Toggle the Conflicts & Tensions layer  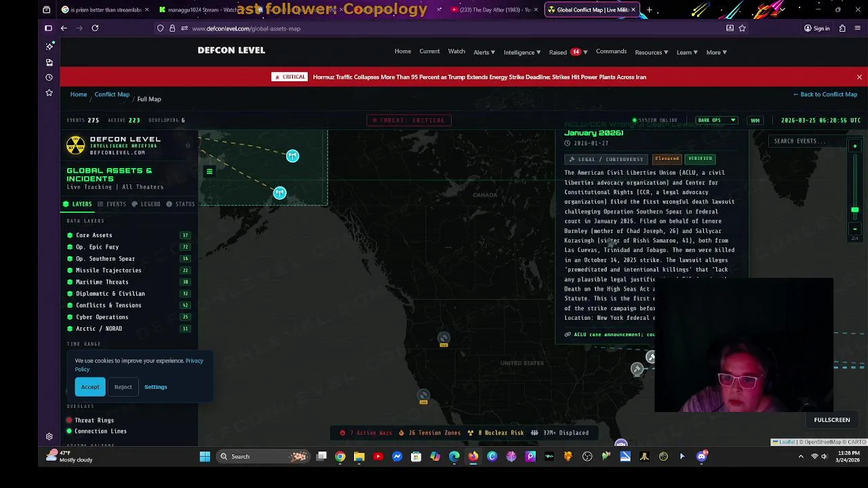127,305
